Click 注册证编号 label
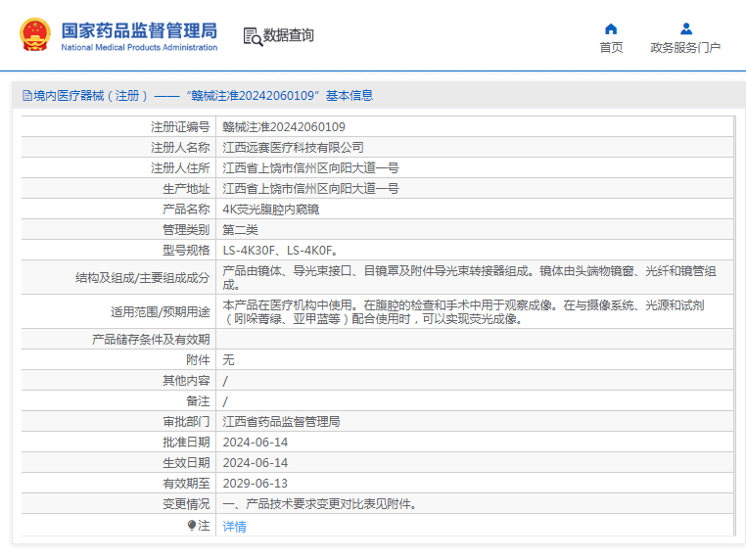746x560 pixels. tap(180, 127)
